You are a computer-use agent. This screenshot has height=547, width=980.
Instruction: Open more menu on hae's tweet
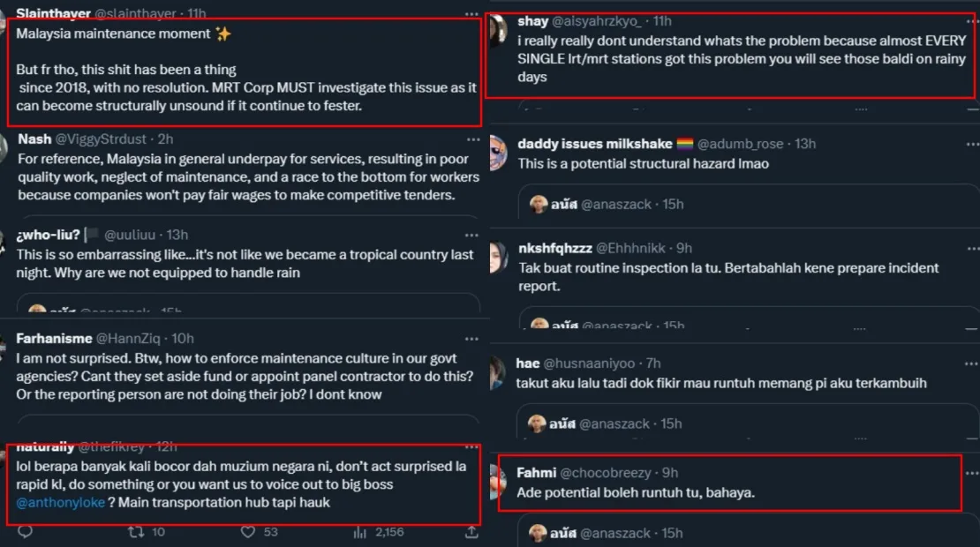click(966, 363)
